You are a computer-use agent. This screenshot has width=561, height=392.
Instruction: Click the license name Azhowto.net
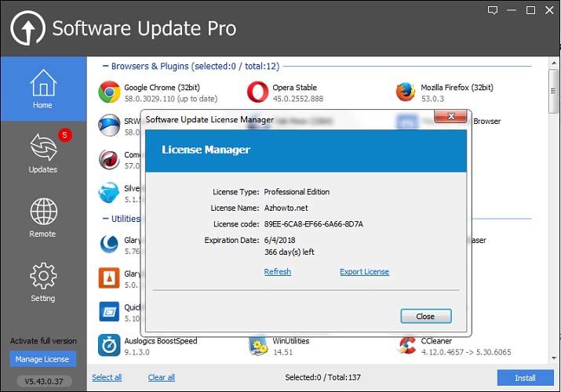coord(286,208)
